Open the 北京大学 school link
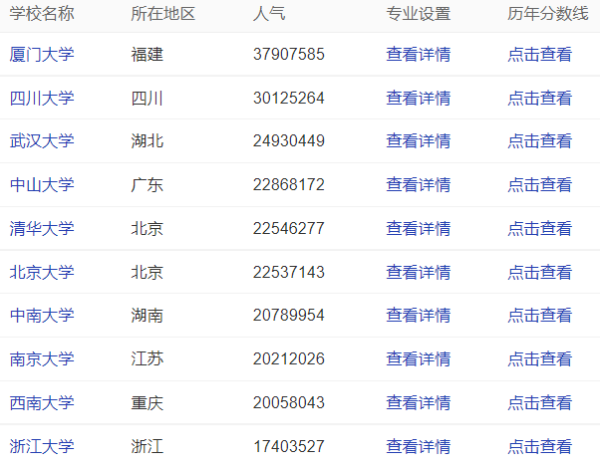 click(42, 272)
